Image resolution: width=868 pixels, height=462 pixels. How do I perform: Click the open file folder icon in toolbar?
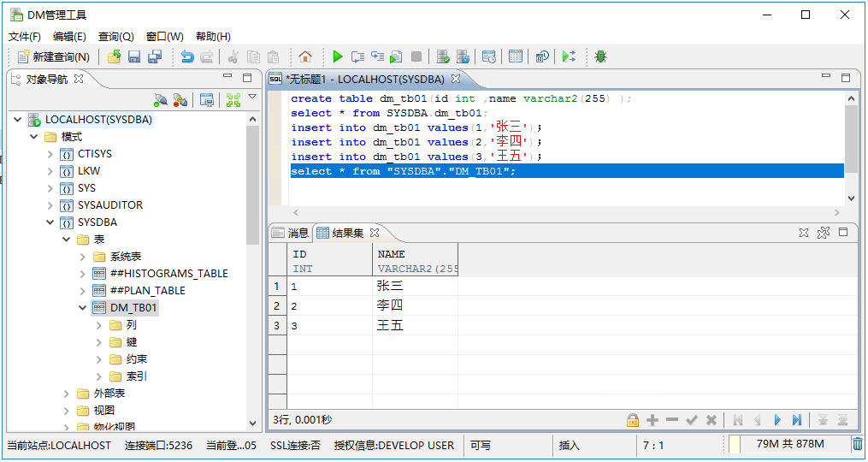pos(114,56)
